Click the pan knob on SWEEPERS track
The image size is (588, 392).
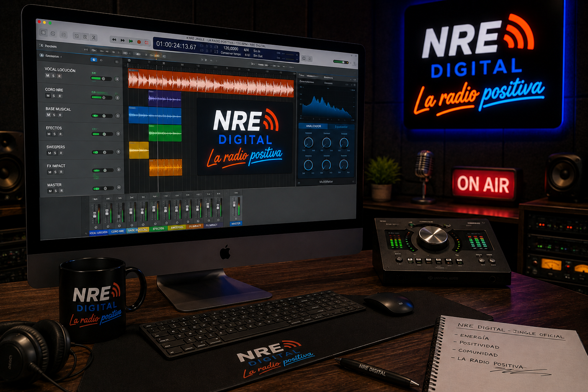(x=118, y=152)
